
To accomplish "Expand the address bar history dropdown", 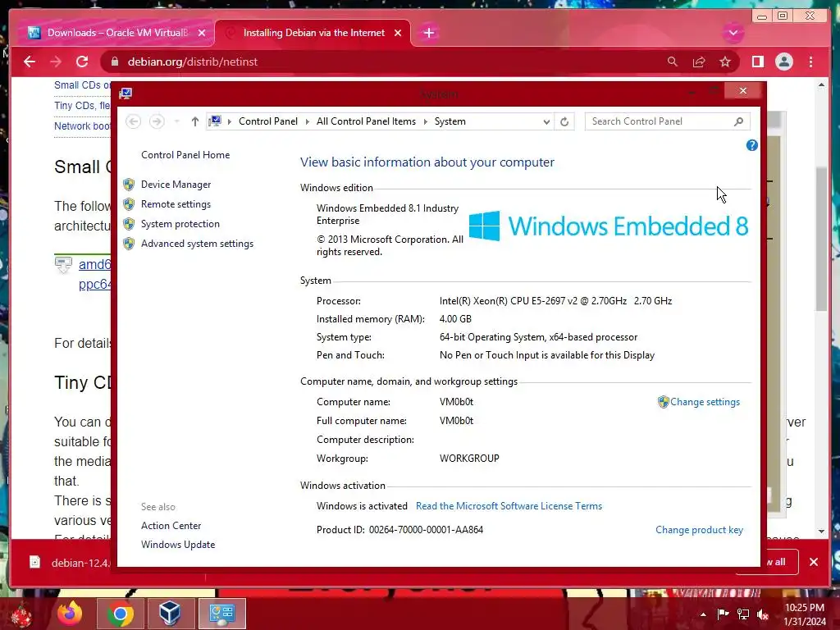I will coord(546,121).
